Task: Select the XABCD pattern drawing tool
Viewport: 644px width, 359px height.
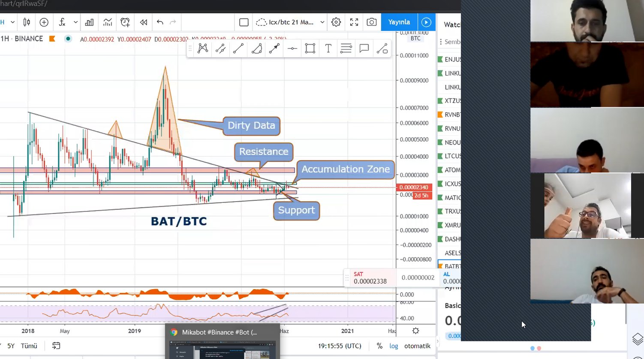Action: (203, 48)
